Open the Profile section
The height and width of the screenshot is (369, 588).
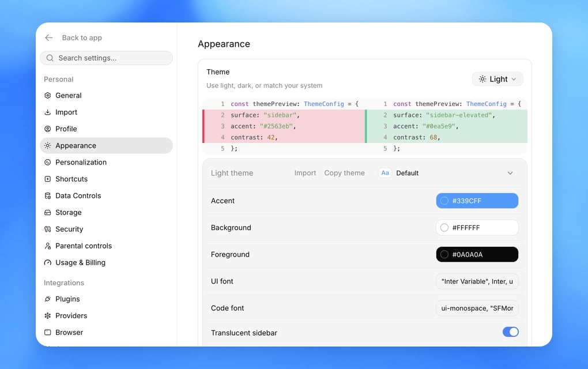coord(106,129)
